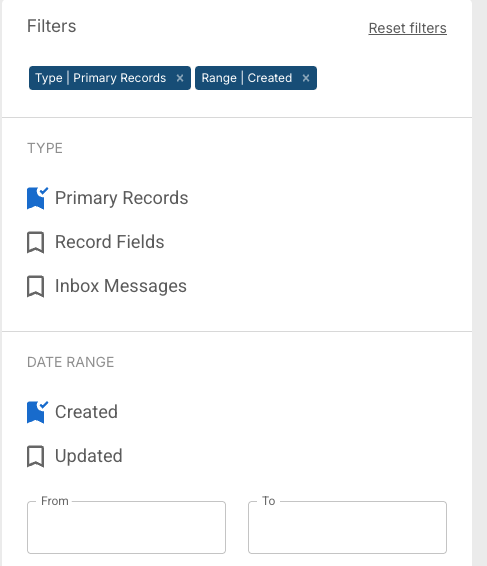Screen dimensions: 487x566
Task: Enable the Record Fields bookmark filter
Action: (x=36, y=242)
